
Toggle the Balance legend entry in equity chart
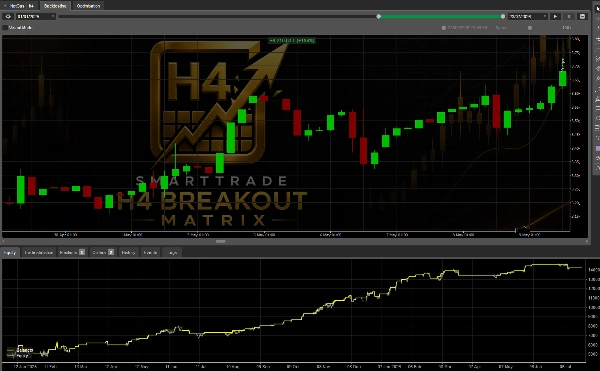[x=20, y=350]
